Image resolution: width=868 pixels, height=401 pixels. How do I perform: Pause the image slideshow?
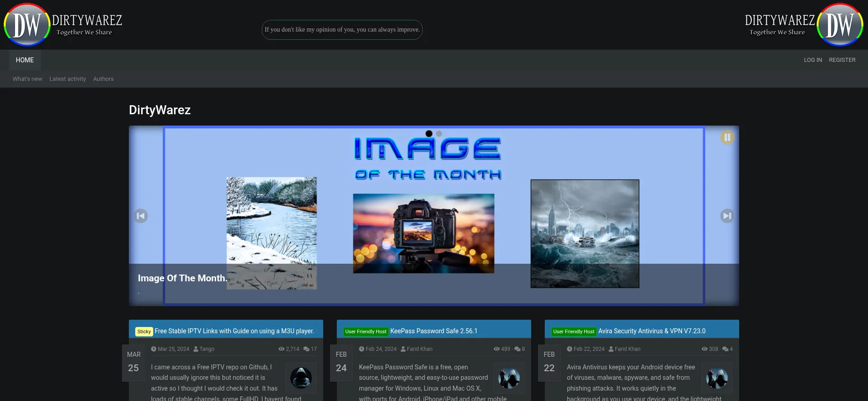coord(727,137)
